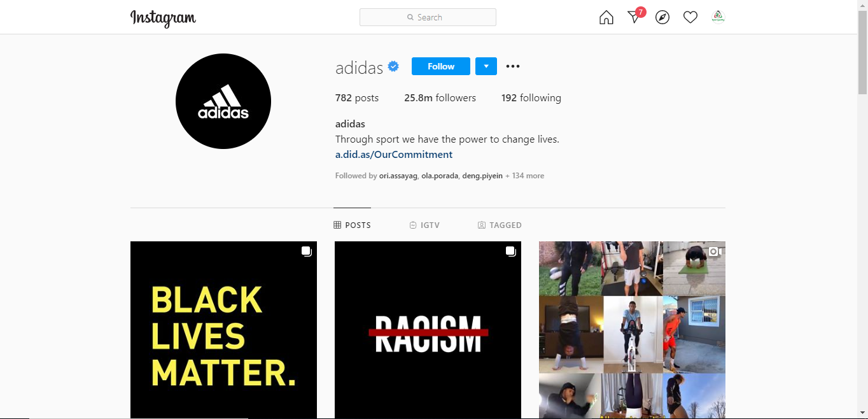Open the a.did.as/OurCommitment link

point(394,154)
